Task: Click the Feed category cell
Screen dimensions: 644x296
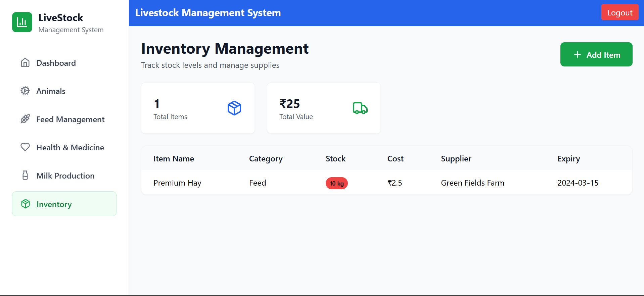Action: click(x=258, y=183)
